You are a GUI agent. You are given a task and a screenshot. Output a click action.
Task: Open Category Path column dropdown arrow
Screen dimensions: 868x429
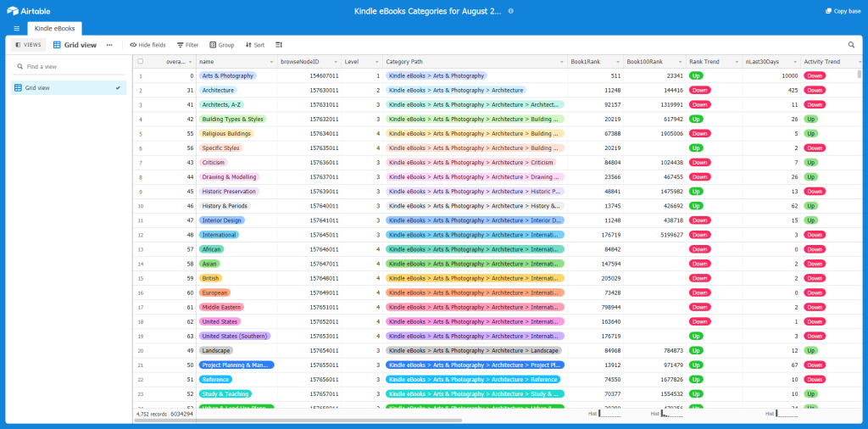pyautogui.click(x=562, y=62)
